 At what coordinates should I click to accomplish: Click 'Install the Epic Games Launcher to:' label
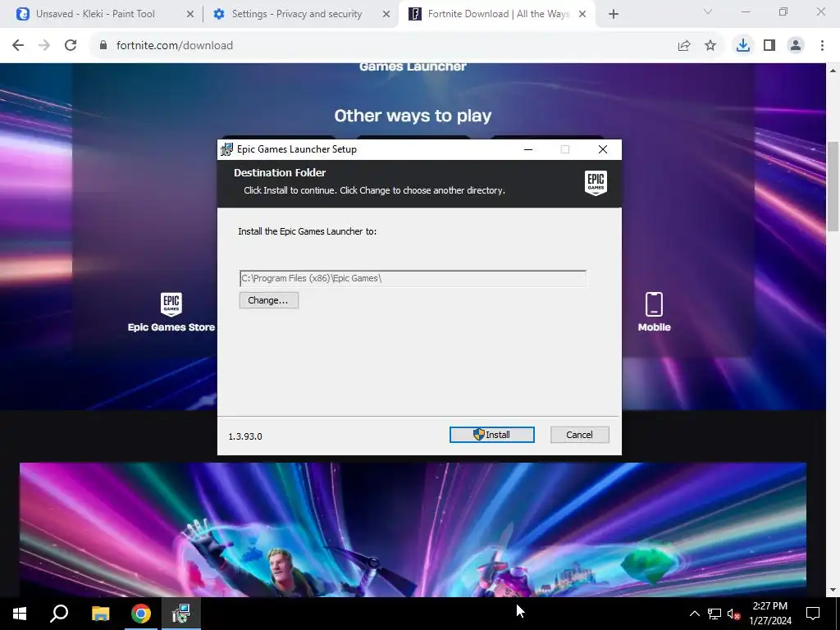(x=307, y=231)
